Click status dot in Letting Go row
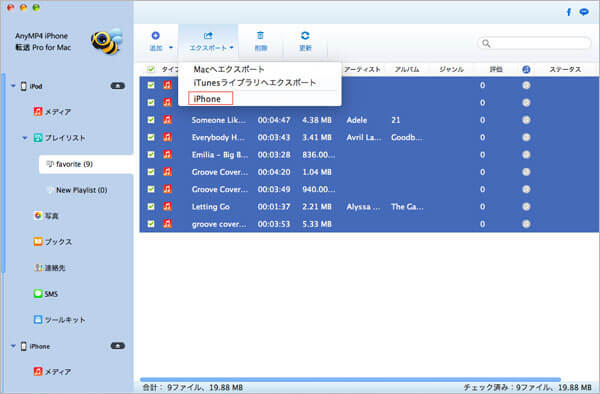 pyautogui.click(x=526, y=207)
